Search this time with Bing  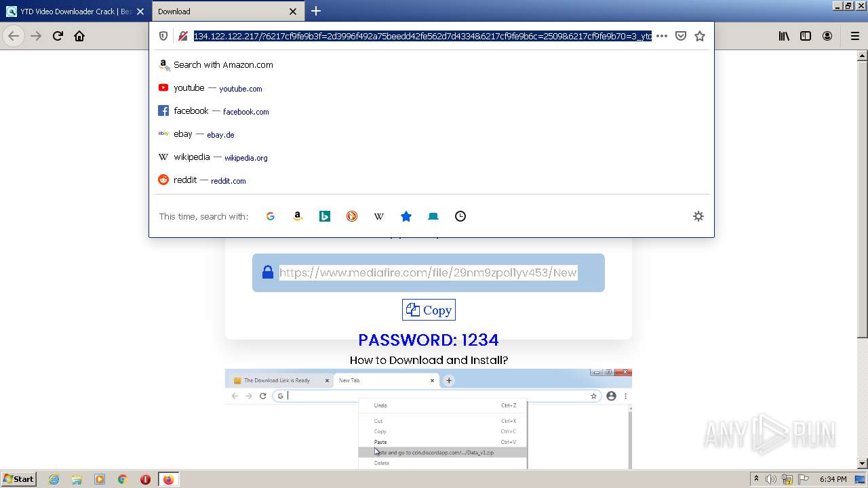coord(325,216)
